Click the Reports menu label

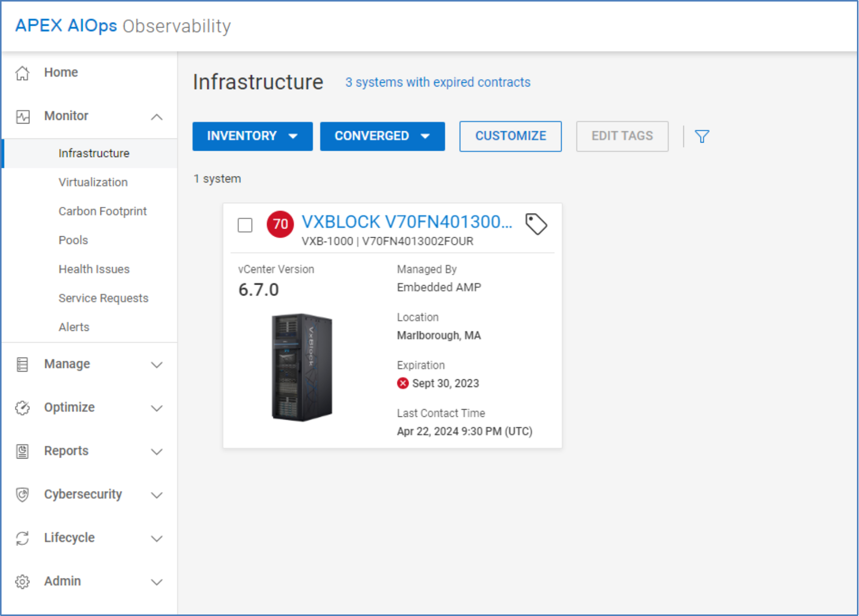(x=66, y=451)
